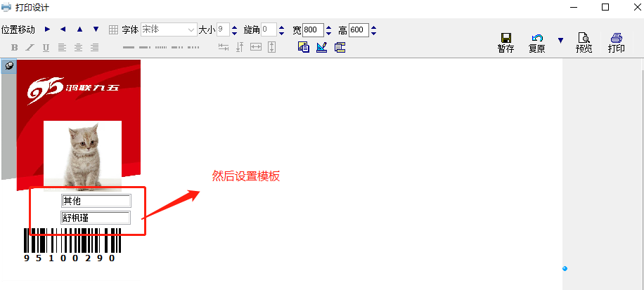Click the grid icon beside 字体
Screen dimensions: 644x290
coord(114,29)
